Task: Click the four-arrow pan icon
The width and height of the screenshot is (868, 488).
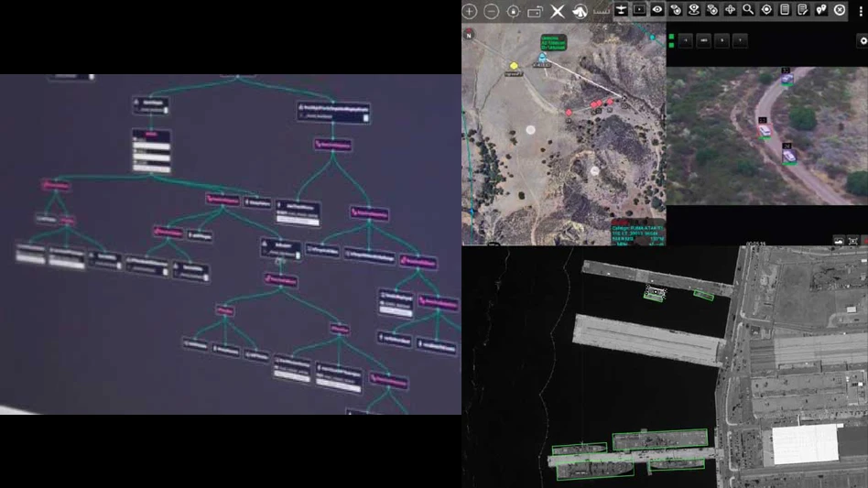Action: tap(730, 10)
